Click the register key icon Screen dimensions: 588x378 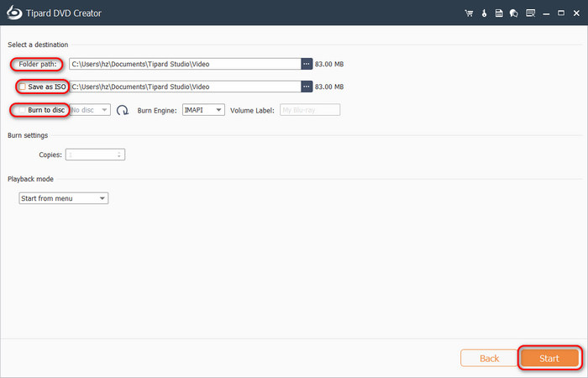click(484, 13)
